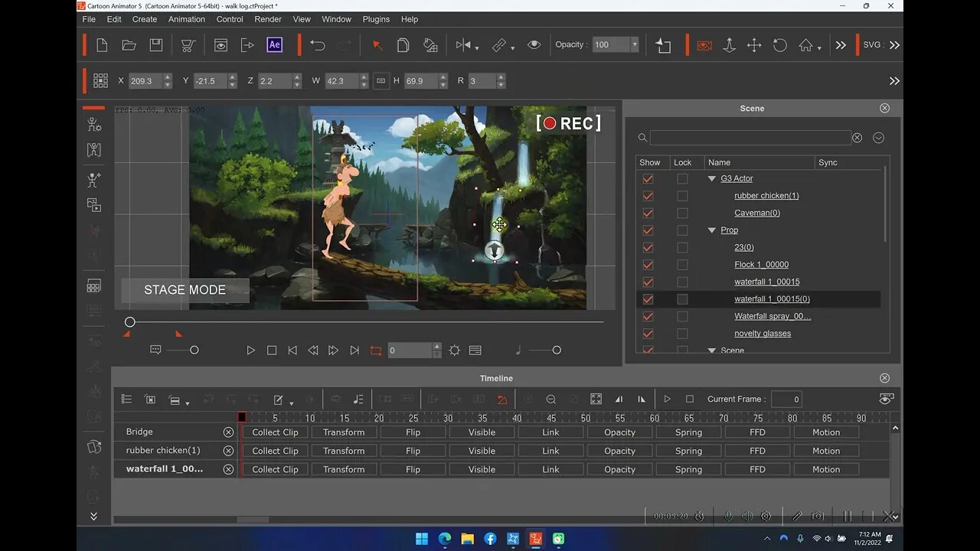Viewport: 980px width, 551px height.
Task: Click Transform on the rubber chicken(1) track
Action: [x=344, y=451]
